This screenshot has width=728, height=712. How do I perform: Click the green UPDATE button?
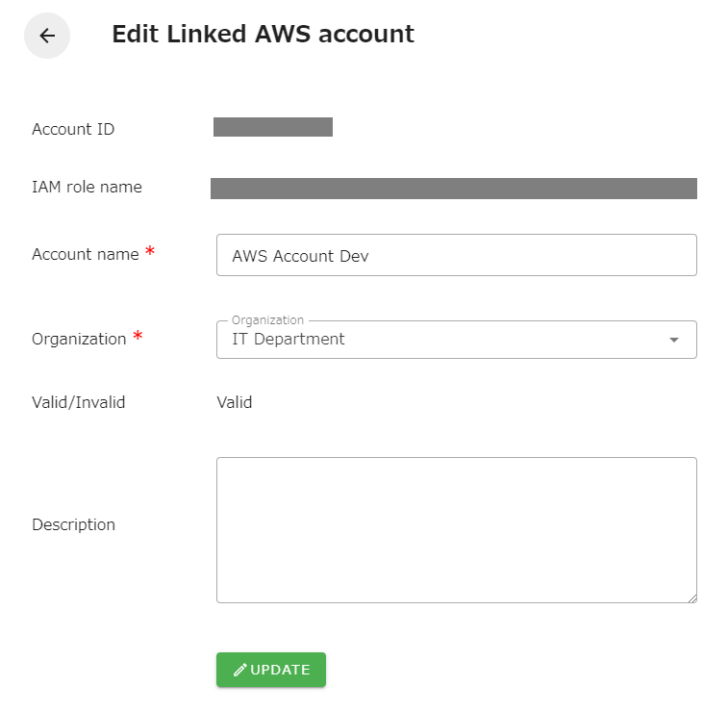point(271,670)
